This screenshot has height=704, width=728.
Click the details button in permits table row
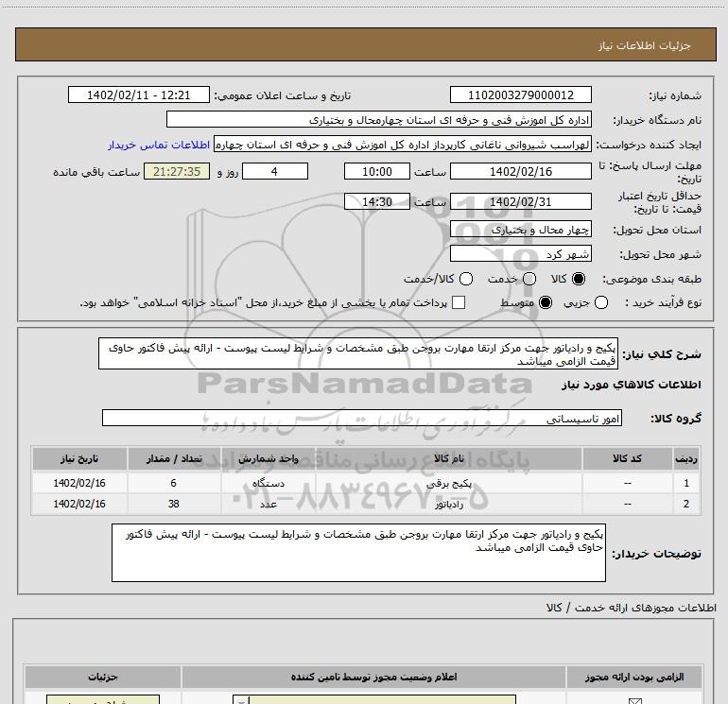click(103, 700)
